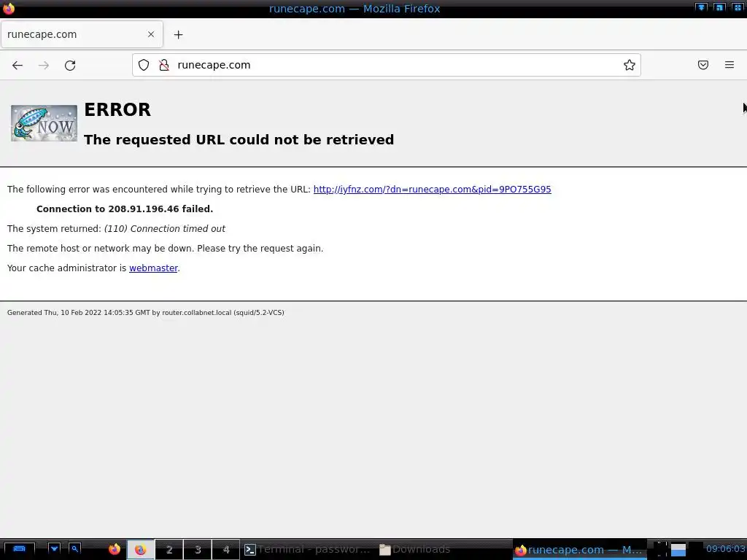Click the insecure connection padlock icon
Image resolution: width=747 pixels, height=560 pixels.
click(164, 65)
